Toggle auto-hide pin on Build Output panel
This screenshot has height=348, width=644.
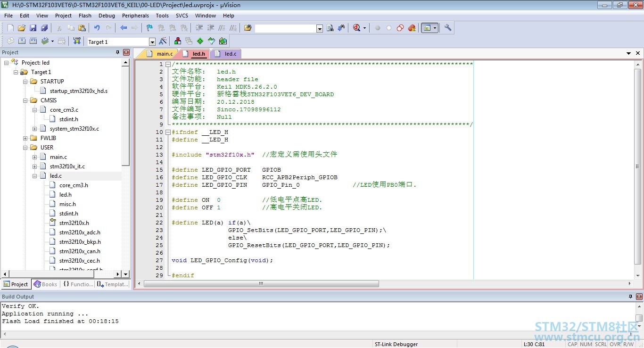630,297
